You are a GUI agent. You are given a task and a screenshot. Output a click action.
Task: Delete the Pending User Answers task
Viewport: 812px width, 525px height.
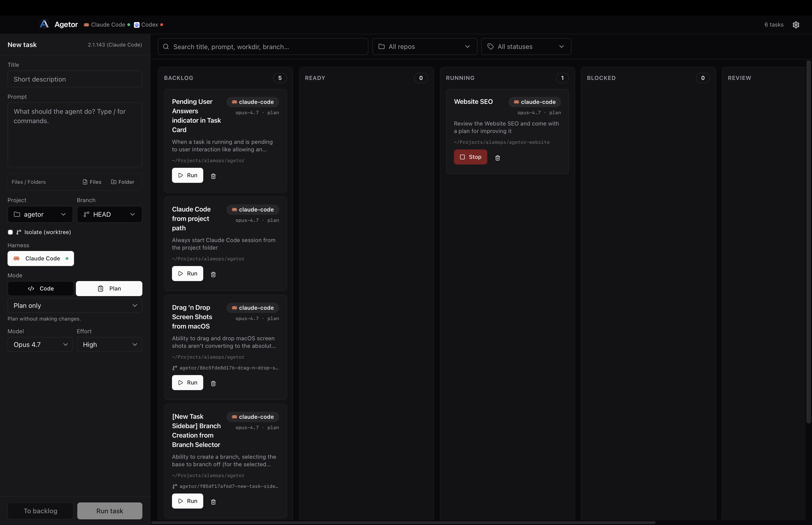pyautogui.click(x=213, y=176)
